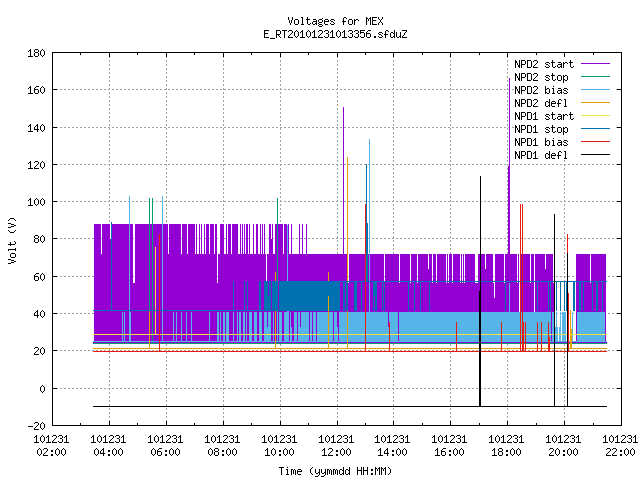Click the red NPD1 bias legend line
The width and height of the screenshot is (640, 480).
click(x=595, y=142)
